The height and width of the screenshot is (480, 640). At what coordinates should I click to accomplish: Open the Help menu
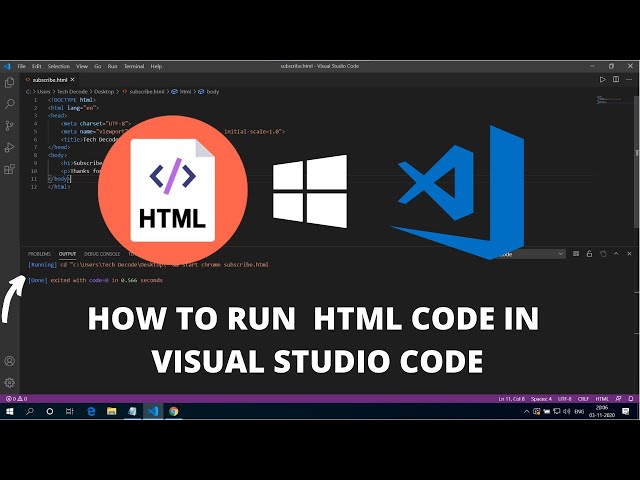[156, 66]
